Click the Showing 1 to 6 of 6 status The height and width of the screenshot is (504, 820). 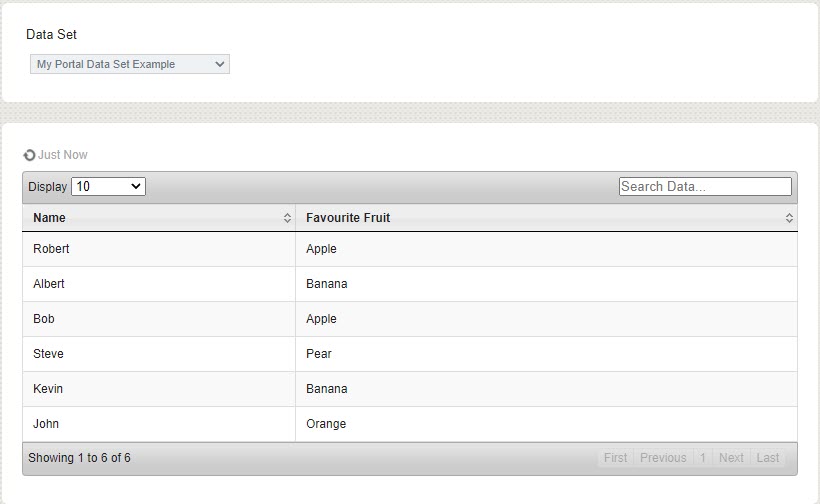point(79,458)
